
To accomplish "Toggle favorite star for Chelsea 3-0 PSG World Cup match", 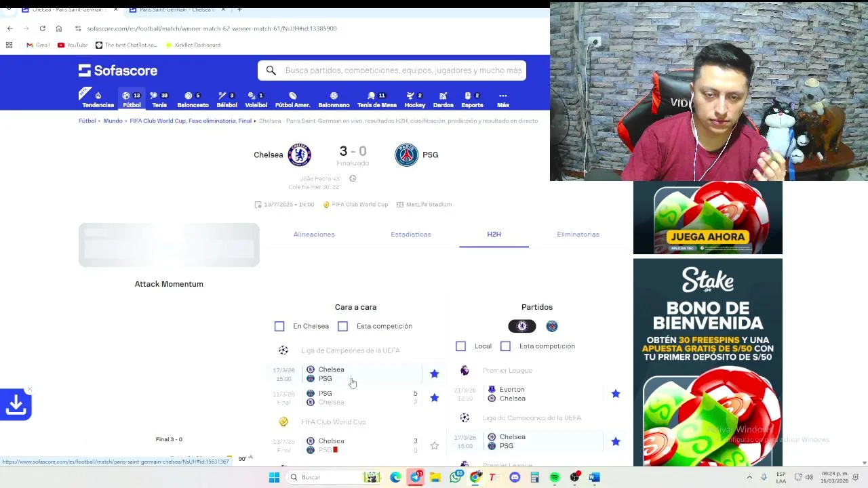I will (x=434, y=445).
